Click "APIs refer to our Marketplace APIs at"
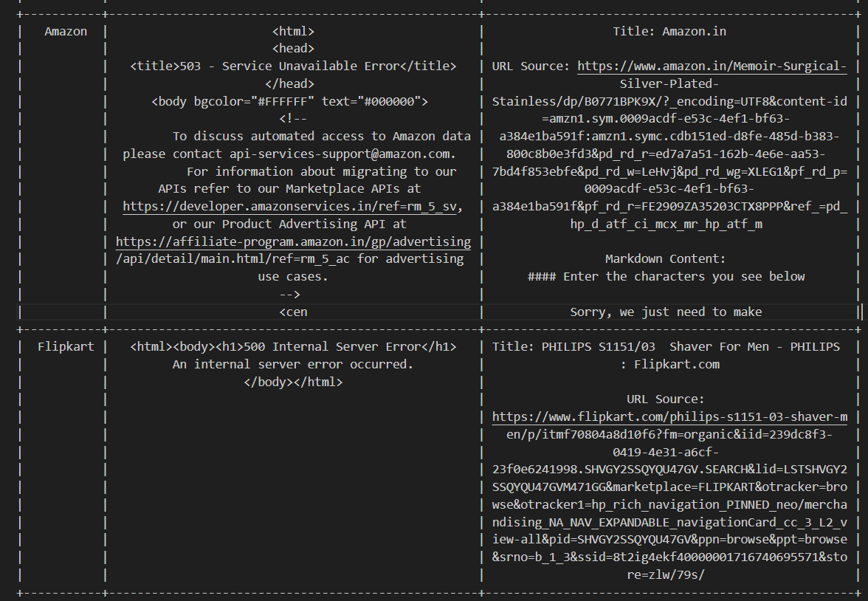 coord(289,189)
